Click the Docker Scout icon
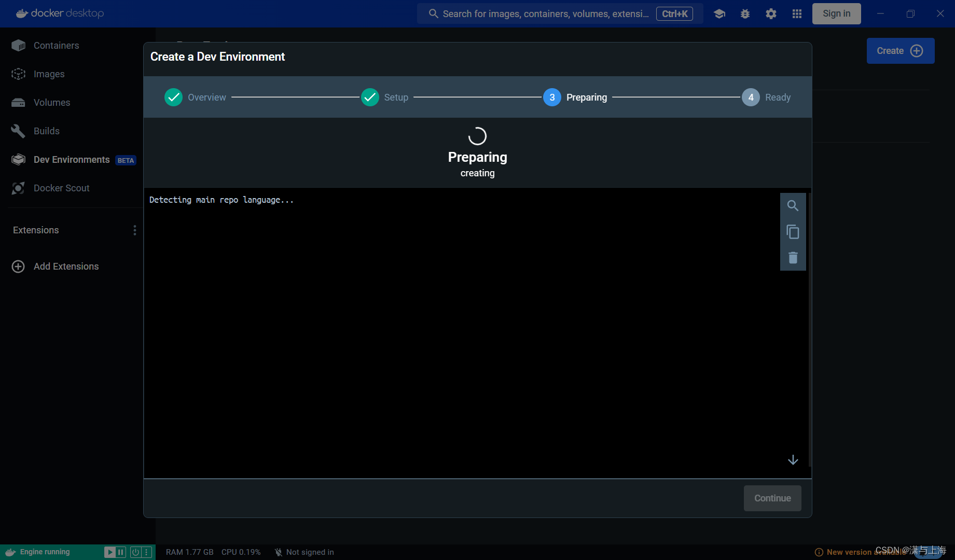 18,188
